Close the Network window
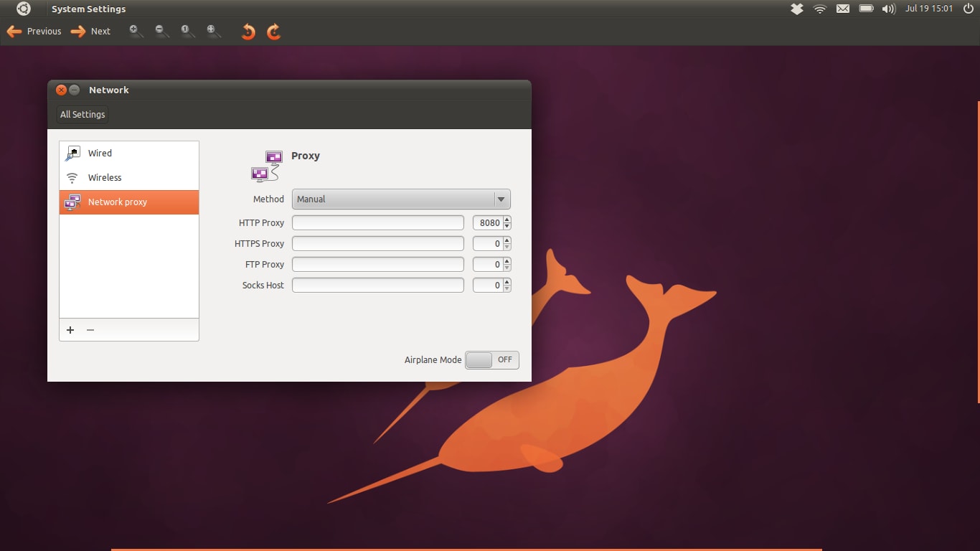The image size is (980, 551). click(x=61, y=90)
